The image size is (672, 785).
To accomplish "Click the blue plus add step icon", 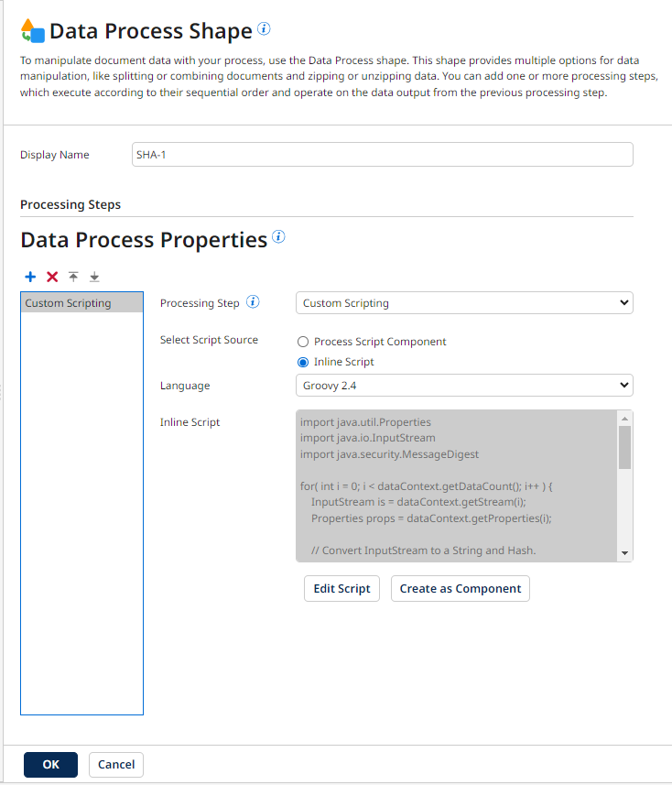I will (x=30, y=277).
